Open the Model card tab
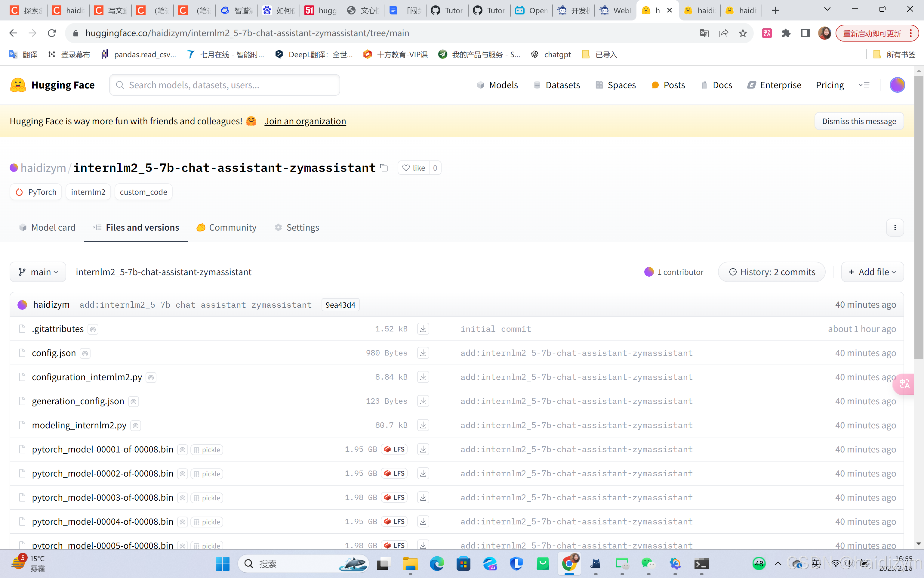This screenshot has height=578, width=924. click(47, 228)
